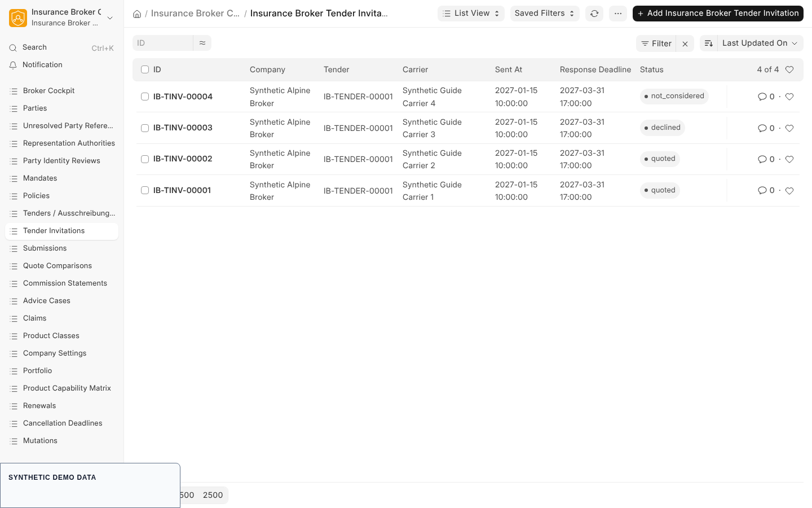Tick the checkbox for IB-TINV-00004
812x508 pixels.
(x=145, y=97)
